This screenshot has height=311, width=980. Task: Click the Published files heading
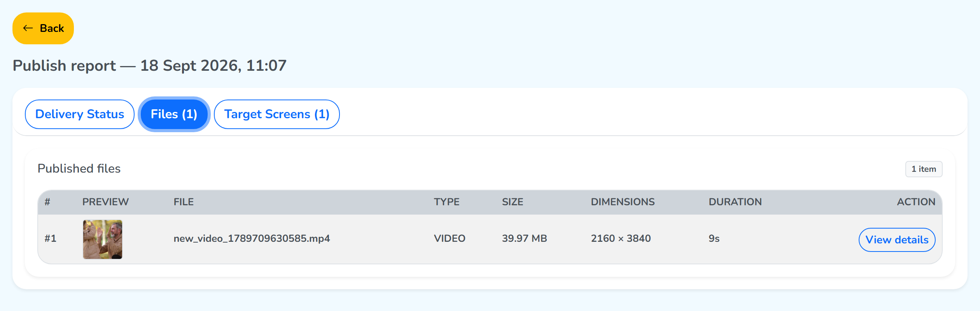[79, 168]
